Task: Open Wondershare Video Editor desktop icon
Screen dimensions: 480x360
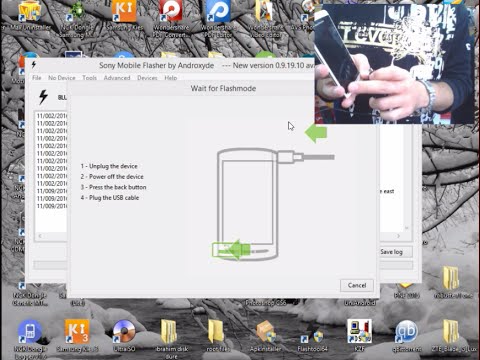Action: coord(265,18)
